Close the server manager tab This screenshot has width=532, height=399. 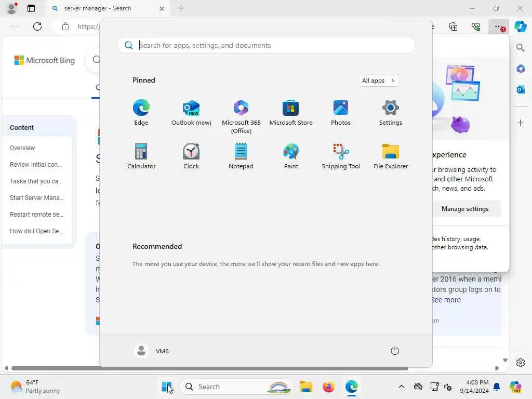click(x=162, y=8)
